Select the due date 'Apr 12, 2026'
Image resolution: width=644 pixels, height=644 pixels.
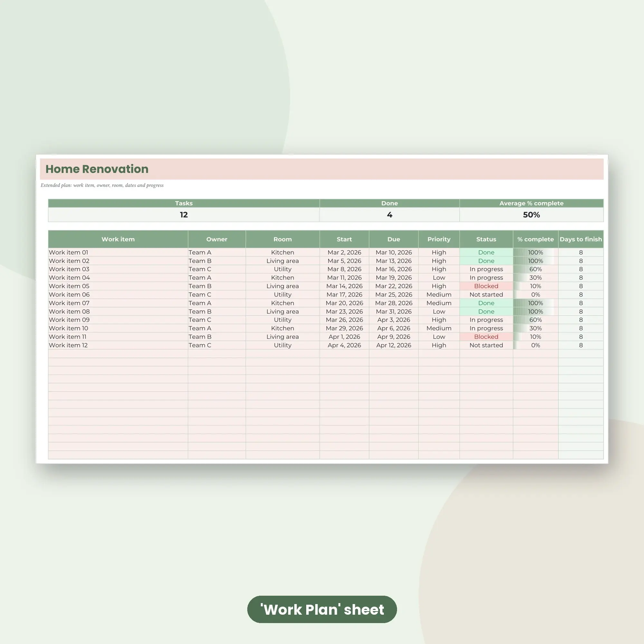[x=394, y=345]
